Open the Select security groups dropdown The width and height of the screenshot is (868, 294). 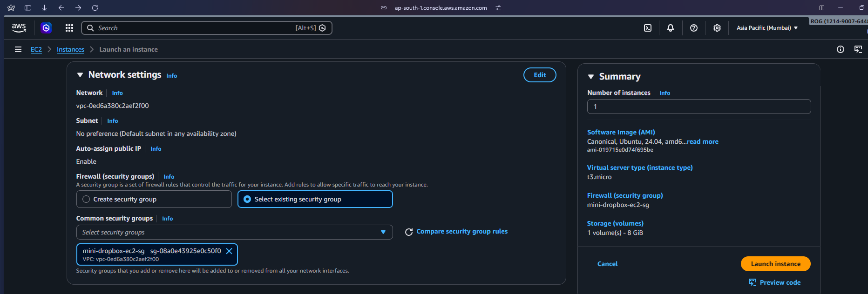click(234, 232)
